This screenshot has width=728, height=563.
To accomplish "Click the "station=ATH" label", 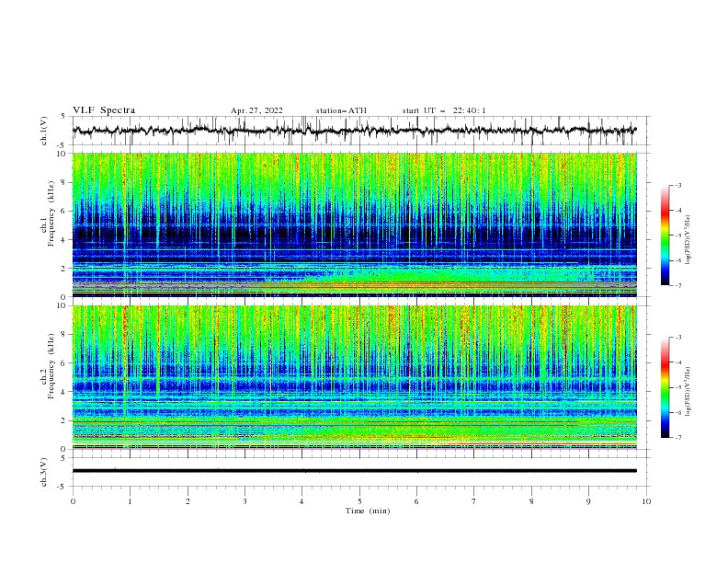I will 341,110.
